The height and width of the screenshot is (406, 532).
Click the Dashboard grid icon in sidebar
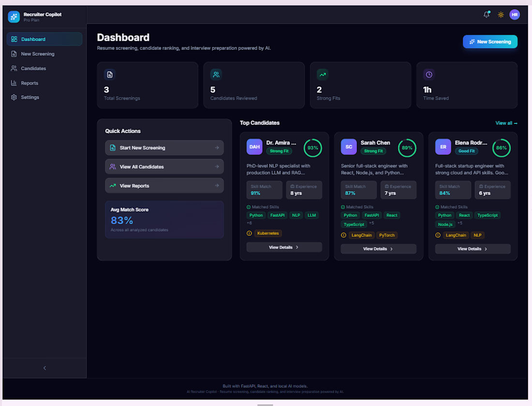point(14,39)
